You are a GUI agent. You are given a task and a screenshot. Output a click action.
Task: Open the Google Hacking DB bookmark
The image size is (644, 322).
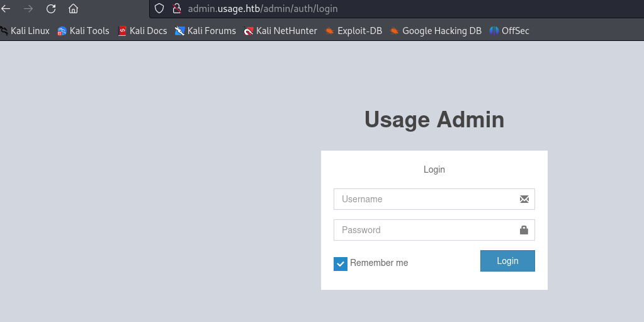coord(436,31)
